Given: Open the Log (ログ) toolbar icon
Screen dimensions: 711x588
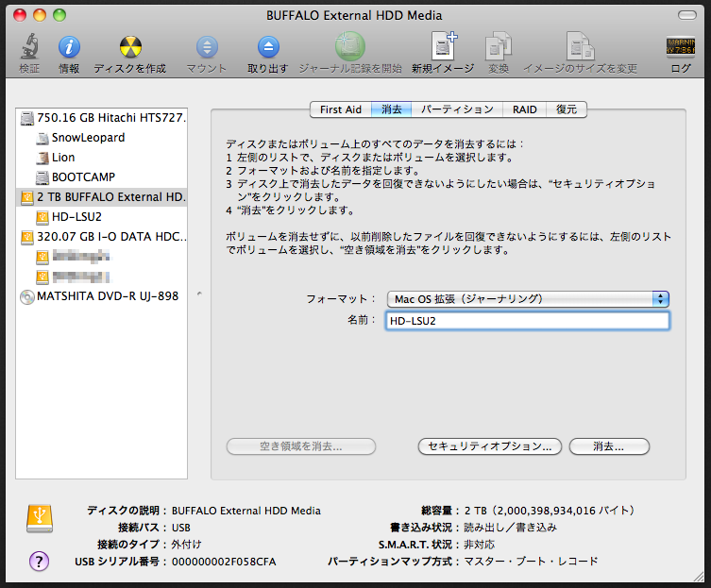Looking at the screenshot, I should tap(680, 46).
